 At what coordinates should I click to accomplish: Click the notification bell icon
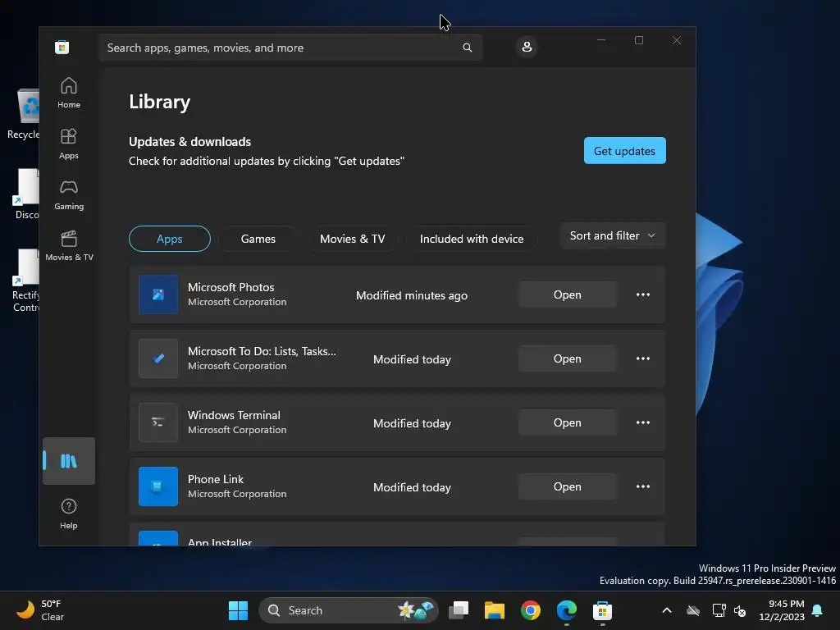tap(818, 610)
